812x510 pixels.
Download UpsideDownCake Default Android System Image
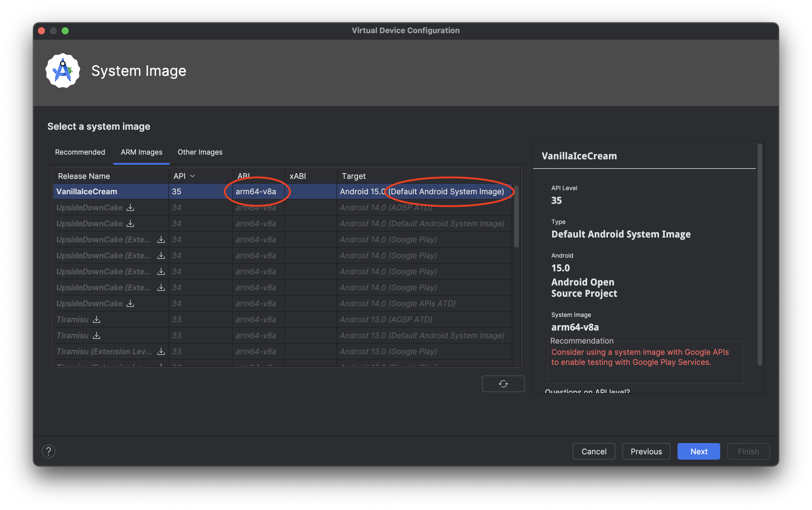coord(130,223)
